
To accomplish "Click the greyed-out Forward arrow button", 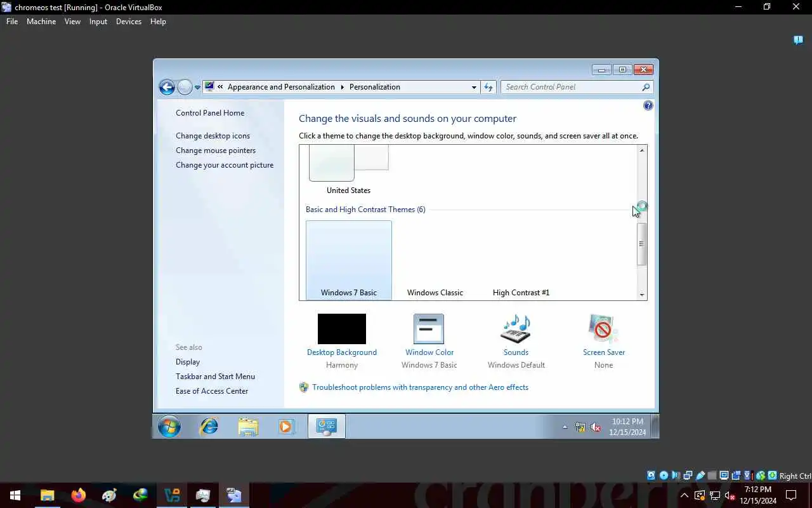I will coord(185,87).
